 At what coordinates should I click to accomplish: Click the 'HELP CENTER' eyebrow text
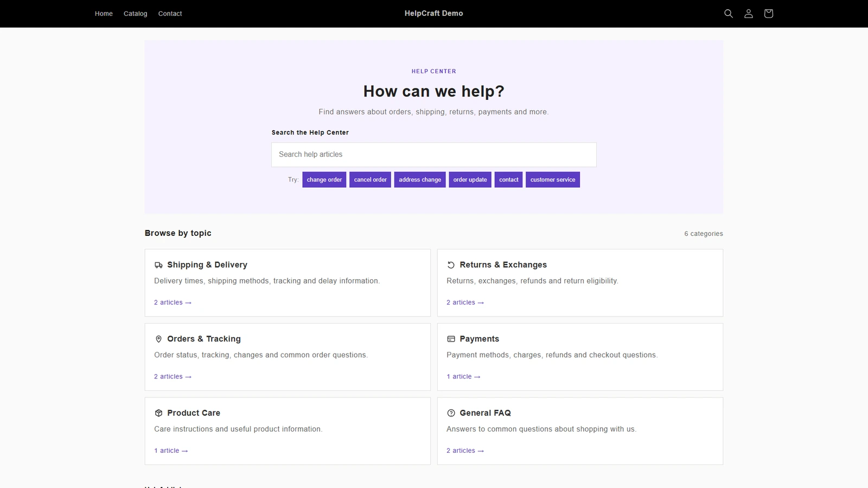(433, 71)
